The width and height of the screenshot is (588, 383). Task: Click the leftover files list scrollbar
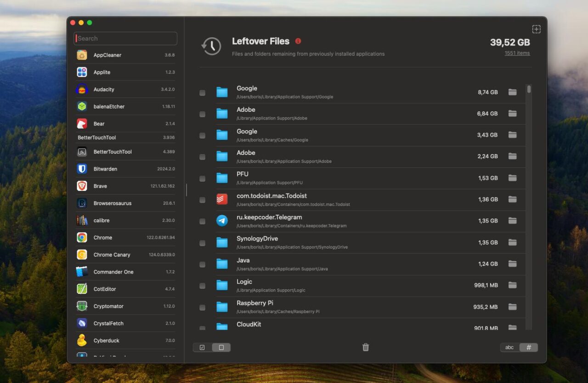tap(529, 89)
